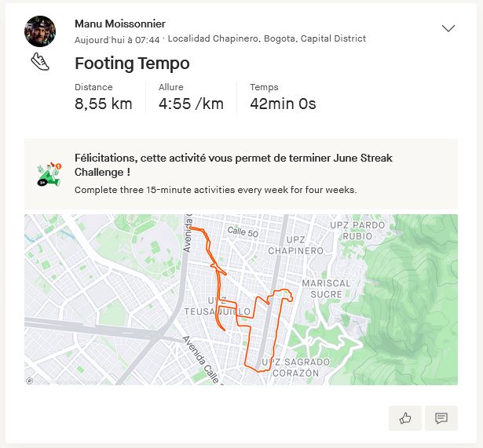Click the Localidad Chapinero, Bogota location text

[x=267, y=38]
